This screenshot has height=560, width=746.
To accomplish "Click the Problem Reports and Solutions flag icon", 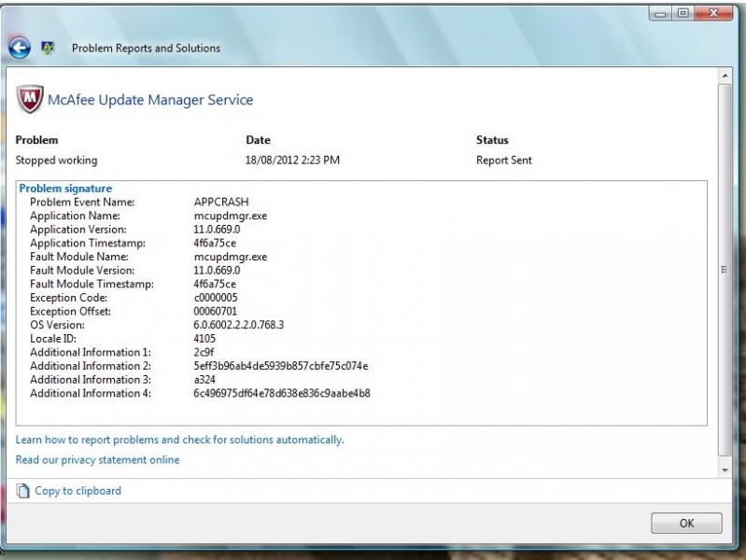I will [x=48, y=48].
